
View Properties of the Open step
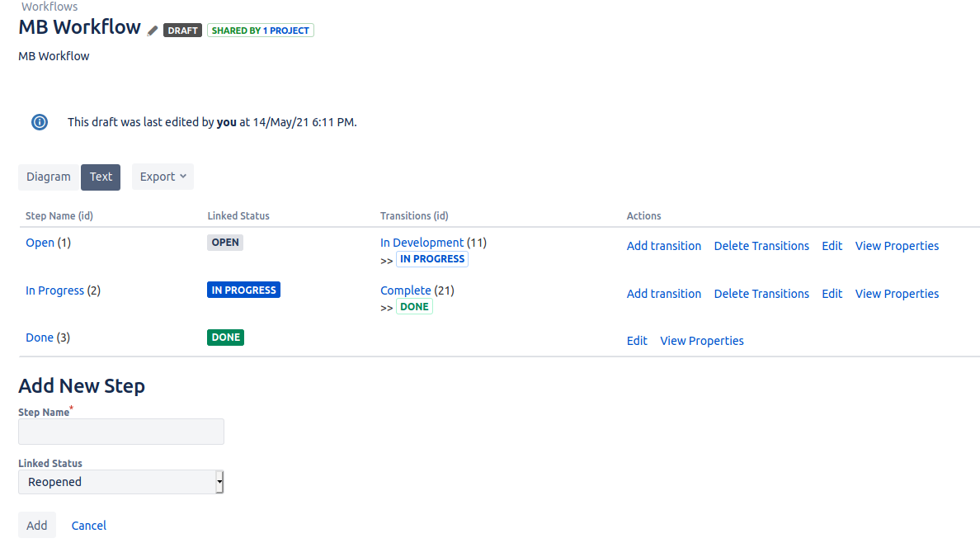point(897,246)
